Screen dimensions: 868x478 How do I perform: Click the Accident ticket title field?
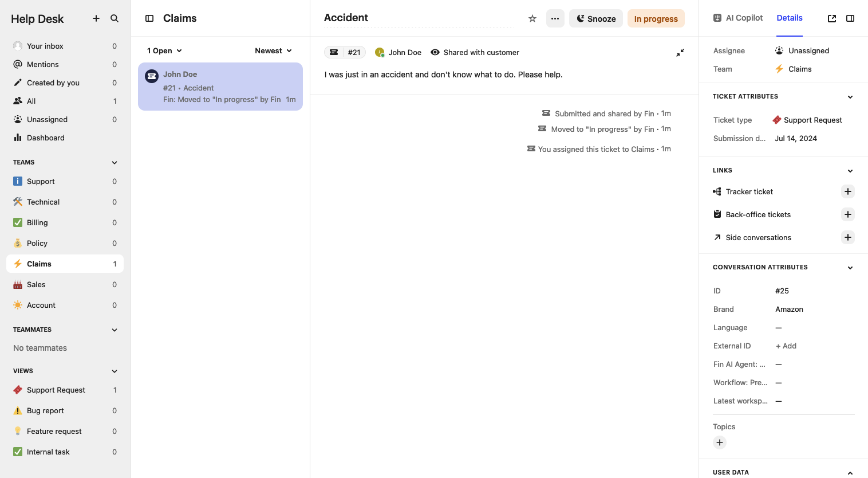coord(419,18)
